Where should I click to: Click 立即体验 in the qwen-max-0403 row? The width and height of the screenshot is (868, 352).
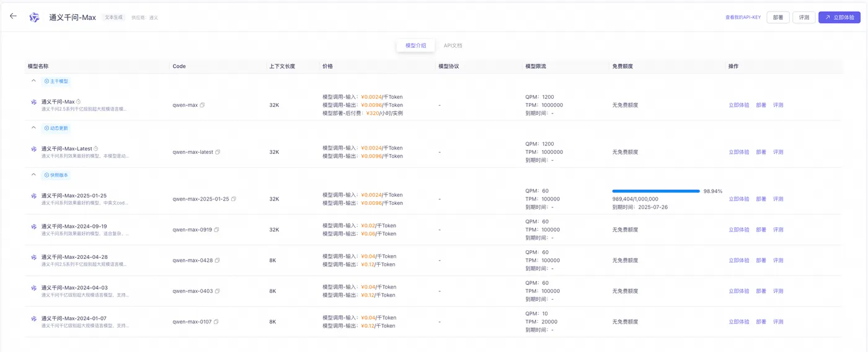(739, 291)
